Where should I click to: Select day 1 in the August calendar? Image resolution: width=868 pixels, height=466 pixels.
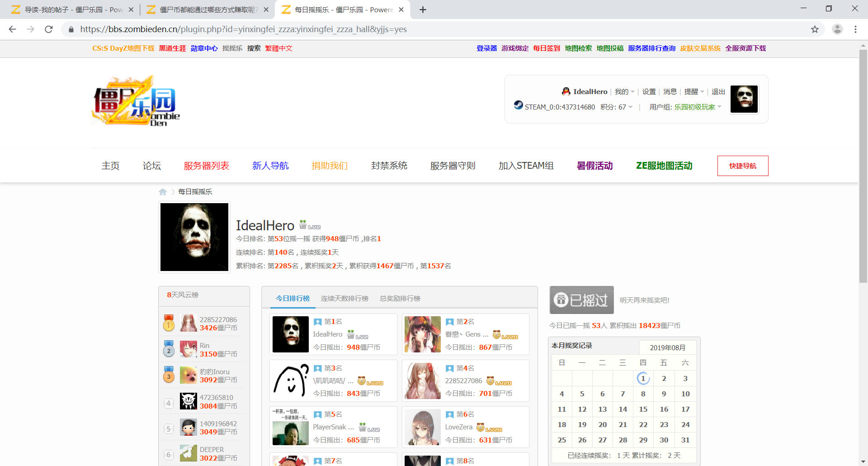pyautogui.click(x=643, y=378)
